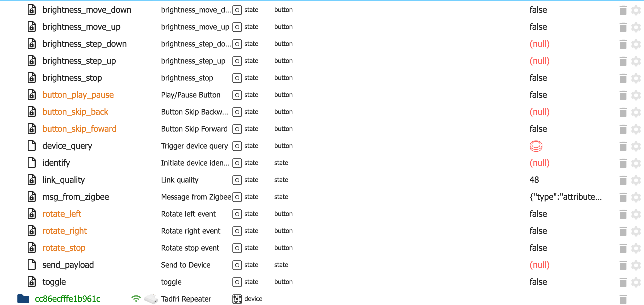Delete Tadfri Repeater device via trash icon
This screenshot has height=305, width=644.
click(x=623, y=299)
